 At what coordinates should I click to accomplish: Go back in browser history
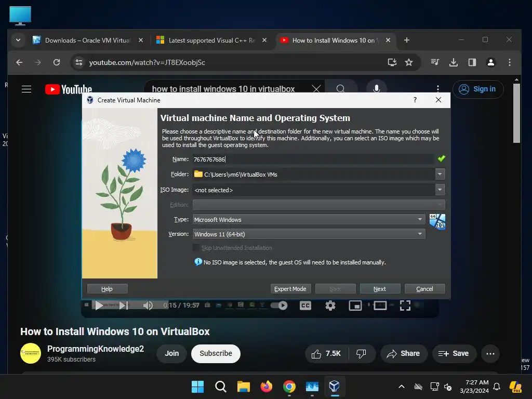coord(19,62)
